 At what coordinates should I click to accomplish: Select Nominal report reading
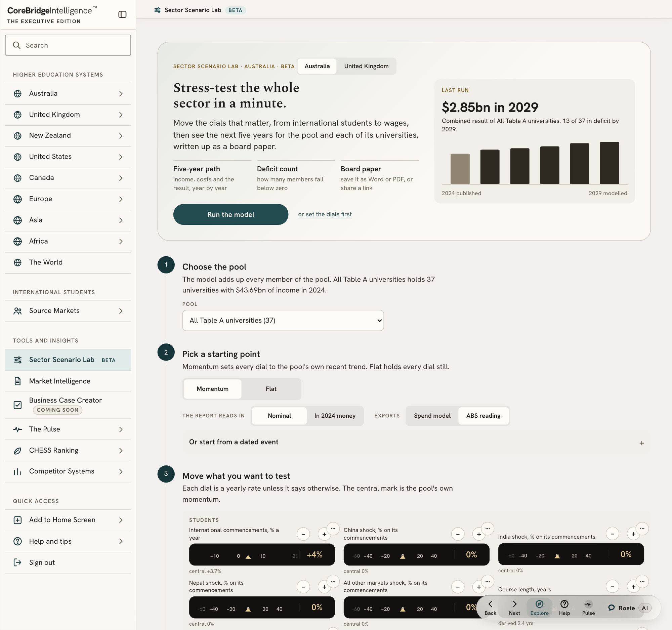click(x=279, y=416)
